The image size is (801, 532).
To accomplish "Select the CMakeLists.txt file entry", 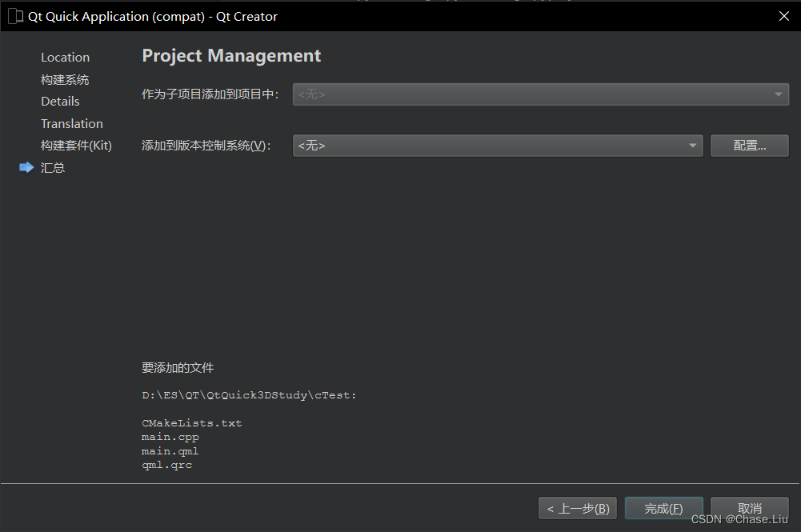I will (x=191, y=422).
